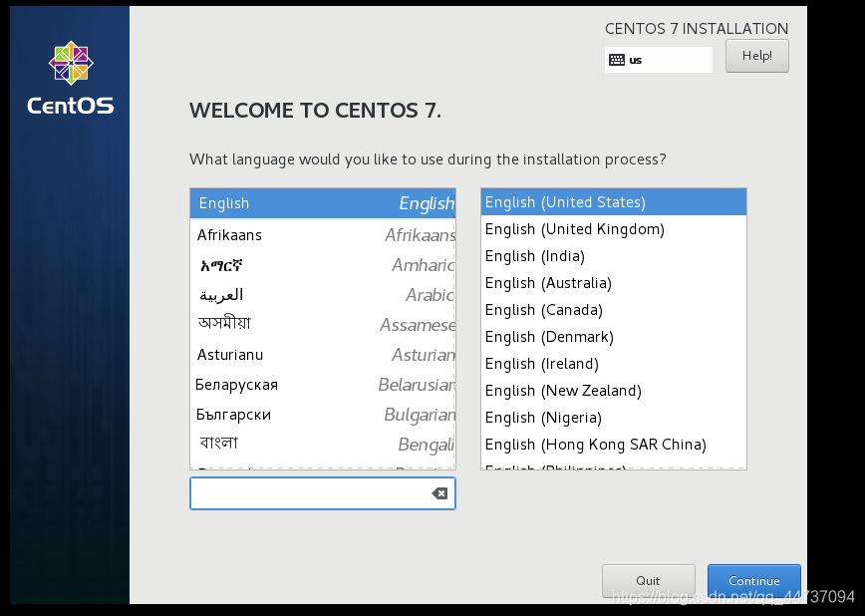Choose English (New Zealand) locale

click(x=614, y=391)
